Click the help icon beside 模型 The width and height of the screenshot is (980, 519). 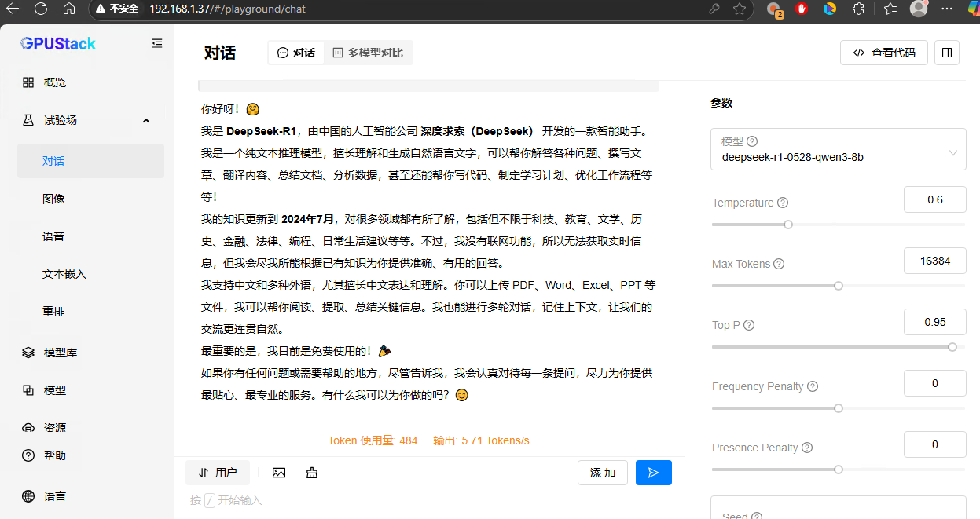coord(752,142)
